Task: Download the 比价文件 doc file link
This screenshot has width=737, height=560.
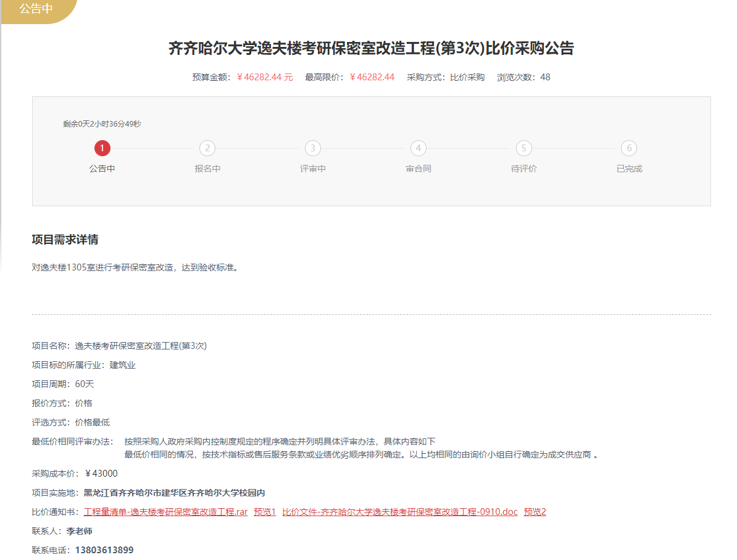Action: click(x=400, y=512)
